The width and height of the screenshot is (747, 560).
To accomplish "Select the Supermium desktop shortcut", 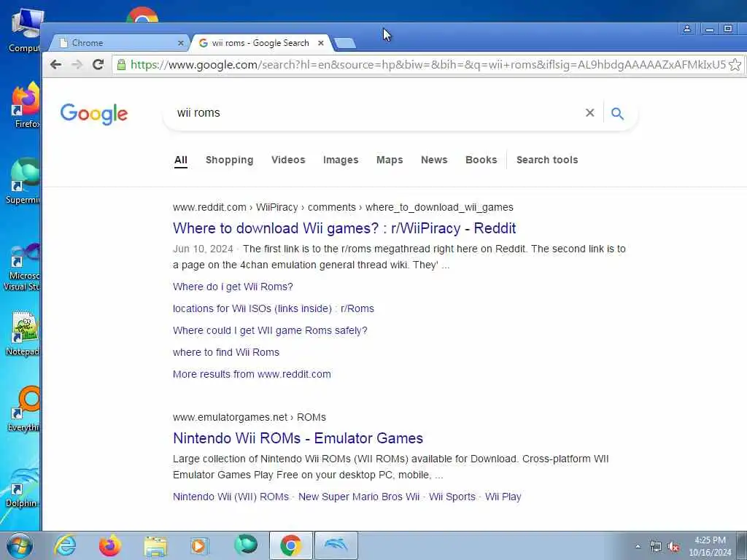I will point(23,182).
